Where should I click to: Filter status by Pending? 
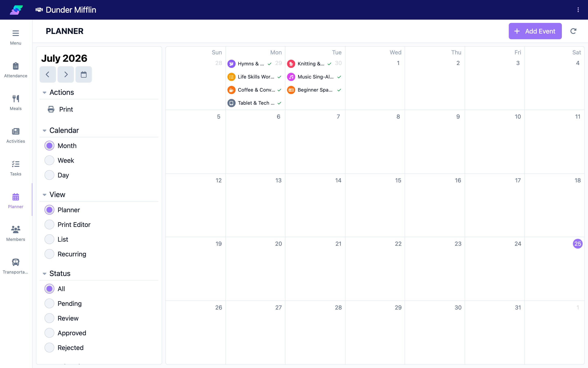point(63,304)
